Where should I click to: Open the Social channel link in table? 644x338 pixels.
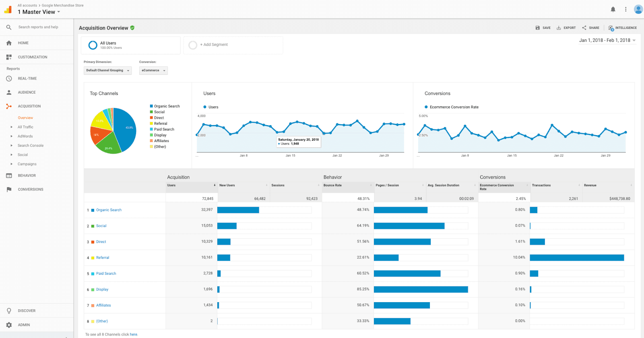pos(101,226)
